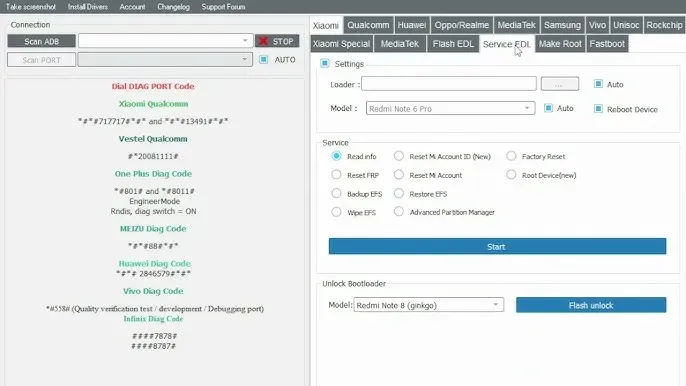Select Reset Mi Account ID (New) option
Viewport: 686px width, 386px height.
tap(399, 156)
